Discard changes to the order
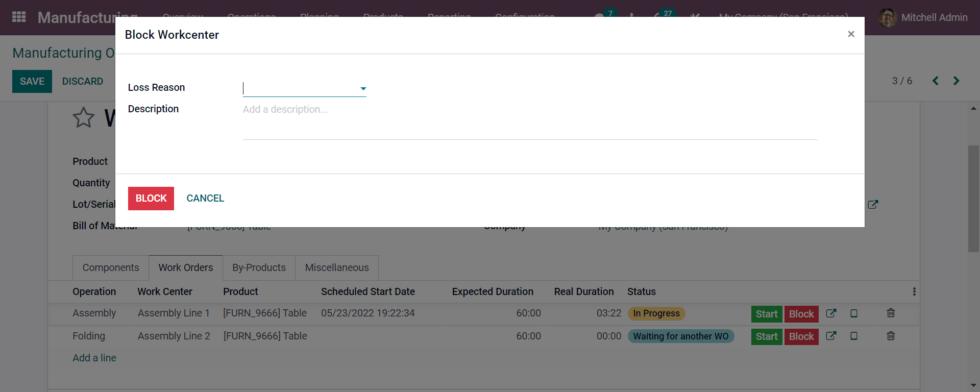The image size is (980, 392). point(83,81)
